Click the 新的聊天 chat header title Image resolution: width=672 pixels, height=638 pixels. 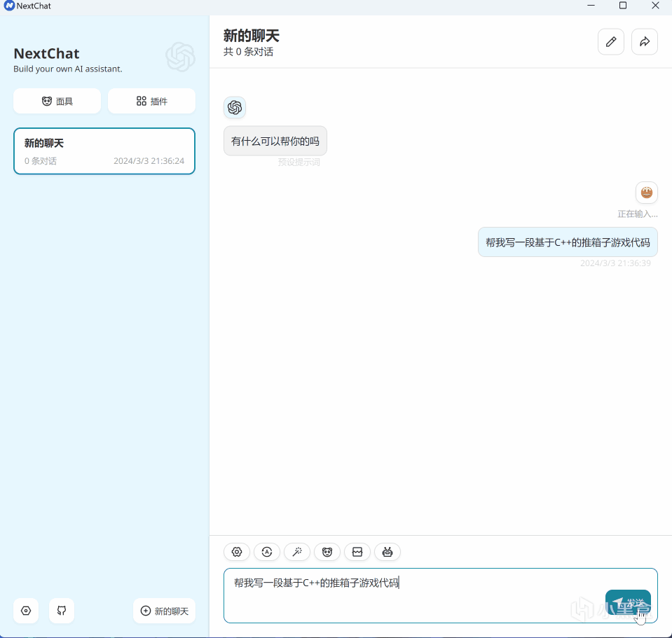(251, 36)
